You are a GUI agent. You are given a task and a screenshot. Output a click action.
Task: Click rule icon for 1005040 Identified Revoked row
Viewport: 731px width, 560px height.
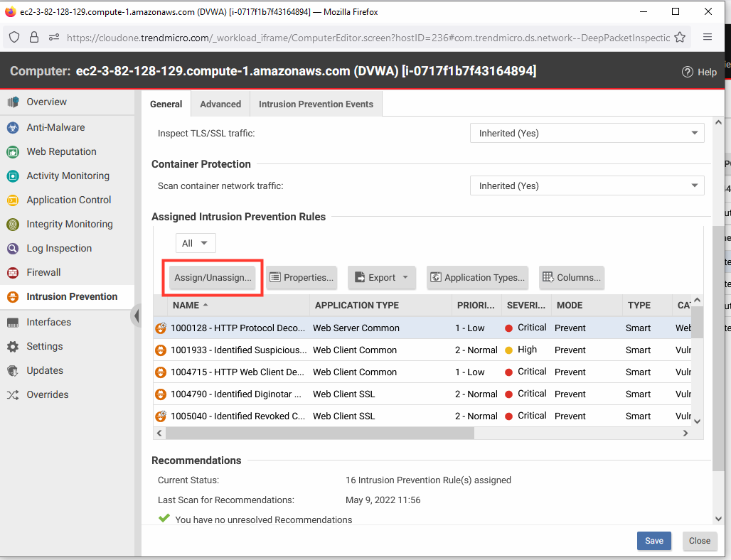(161, 416)
